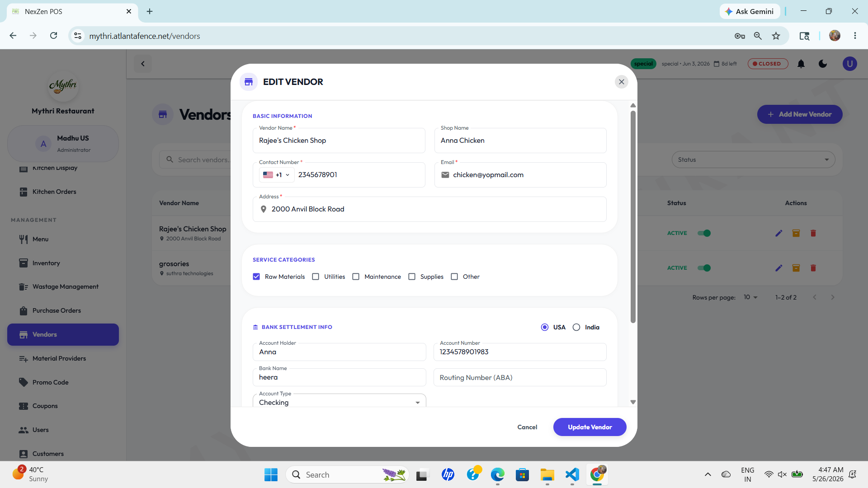Click Cancel button in dialog
This screenshot has height=488, width=868.
click(x=527, y=427)
